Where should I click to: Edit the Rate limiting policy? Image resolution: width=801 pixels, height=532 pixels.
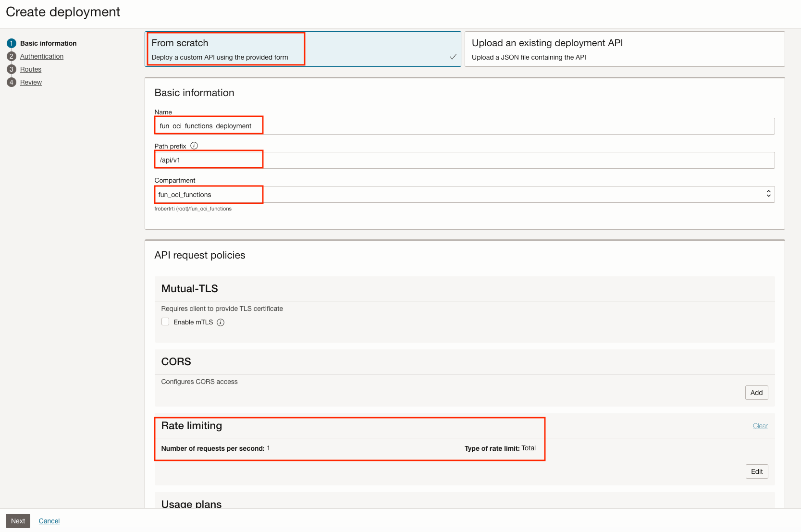click(756, 471)
